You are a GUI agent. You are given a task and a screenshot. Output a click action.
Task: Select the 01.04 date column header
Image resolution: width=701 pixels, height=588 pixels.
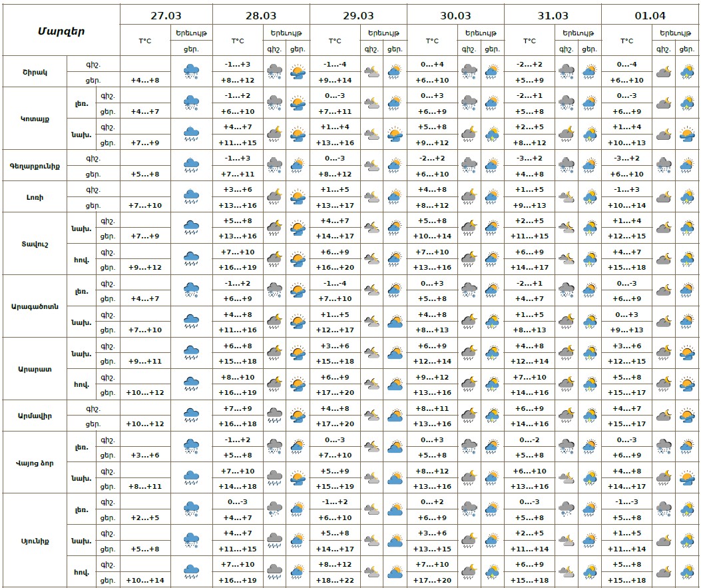tap(650, 15)
